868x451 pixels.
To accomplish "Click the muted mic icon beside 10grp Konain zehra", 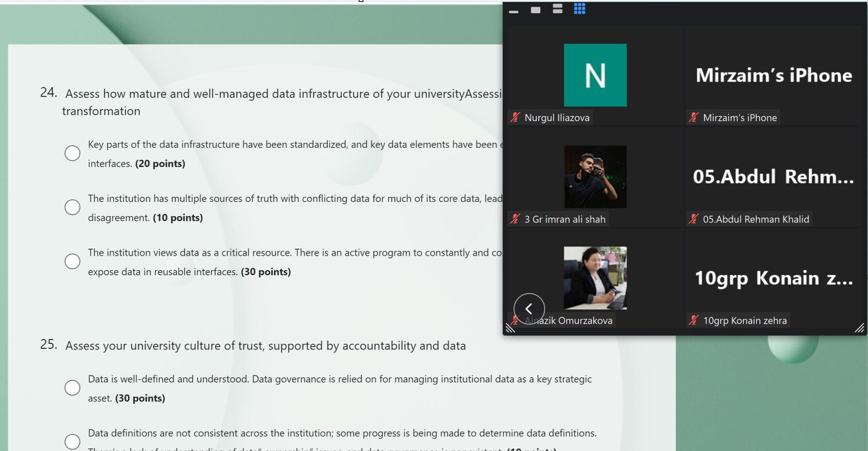I will click(x=693, y=320).
